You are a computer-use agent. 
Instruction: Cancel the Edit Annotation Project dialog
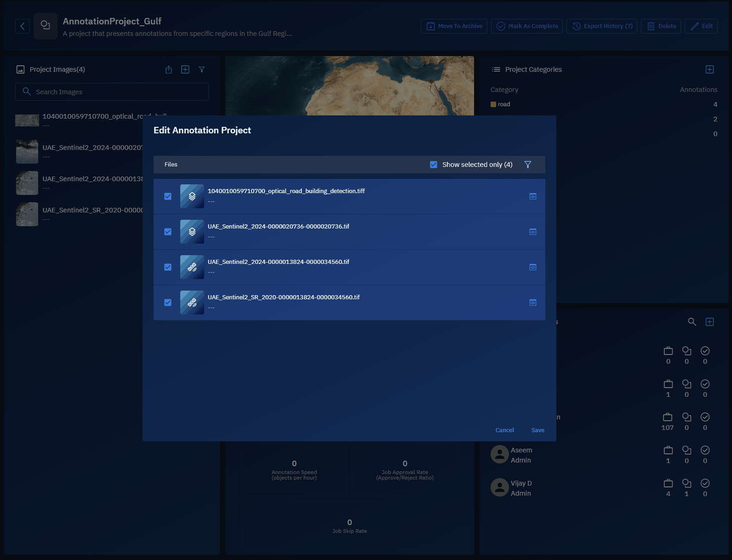click(504, 430)
